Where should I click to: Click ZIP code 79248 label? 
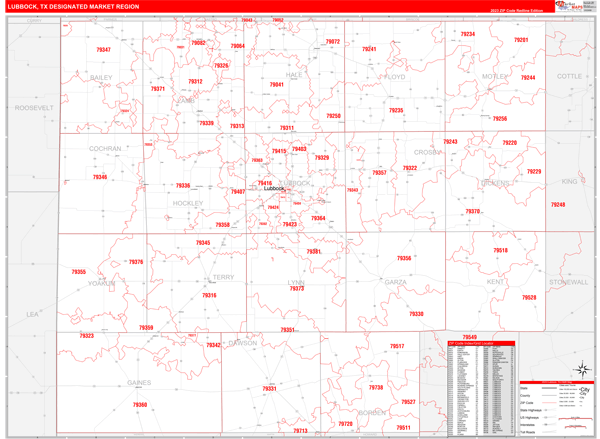coord(558,205)
